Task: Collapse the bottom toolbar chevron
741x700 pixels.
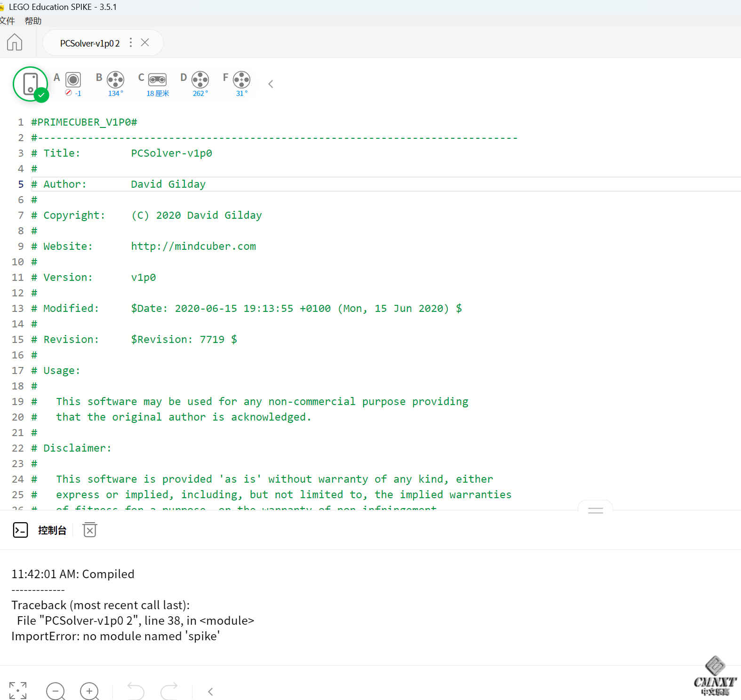Action: (x=210, y=692)
